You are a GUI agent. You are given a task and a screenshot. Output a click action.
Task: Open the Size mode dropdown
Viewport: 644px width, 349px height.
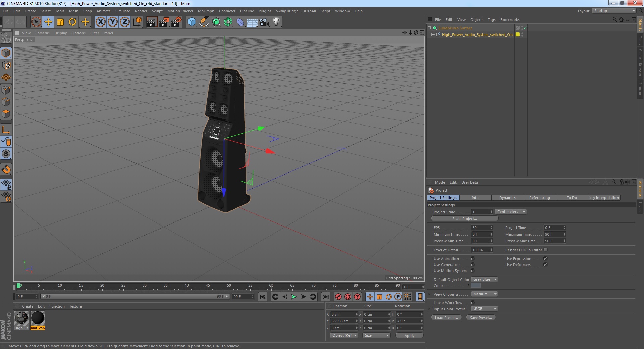pyautogui.click(x=376, y=335)
